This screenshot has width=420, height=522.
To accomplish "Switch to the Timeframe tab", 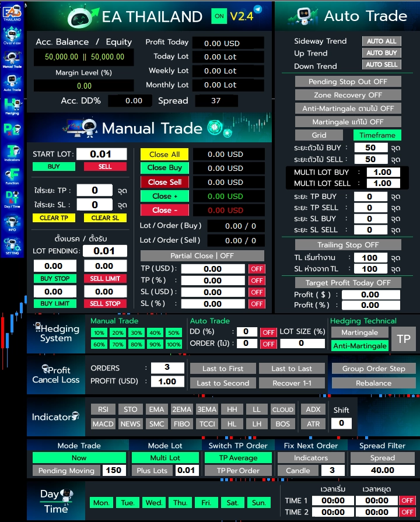I will point(377,135).
